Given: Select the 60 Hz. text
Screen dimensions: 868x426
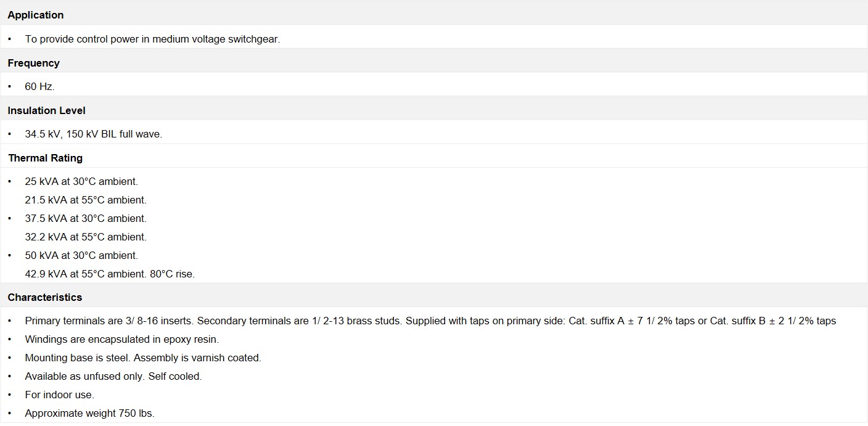Looking at the screenshot, I should 39,86.
